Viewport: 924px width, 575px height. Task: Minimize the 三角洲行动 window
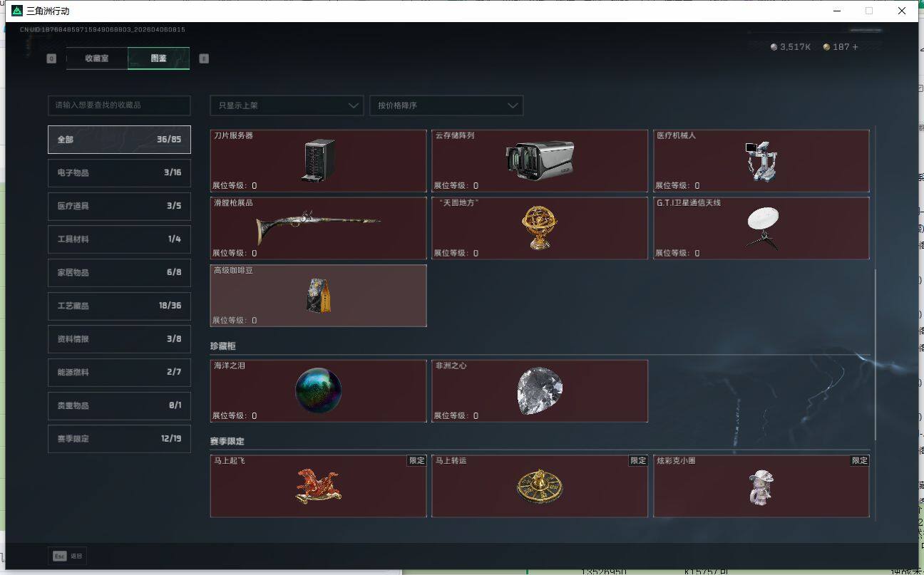[x=836, y=11]
